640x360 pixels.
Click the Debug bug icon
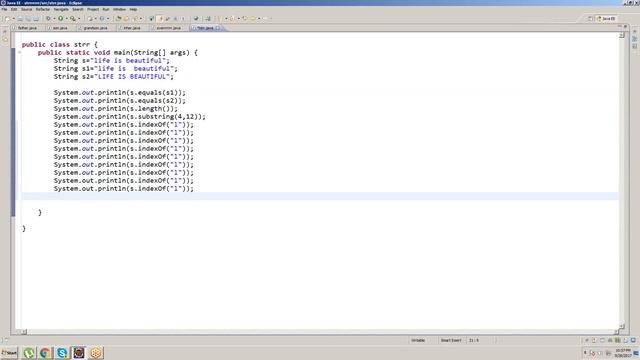click(x=48, y=18)
